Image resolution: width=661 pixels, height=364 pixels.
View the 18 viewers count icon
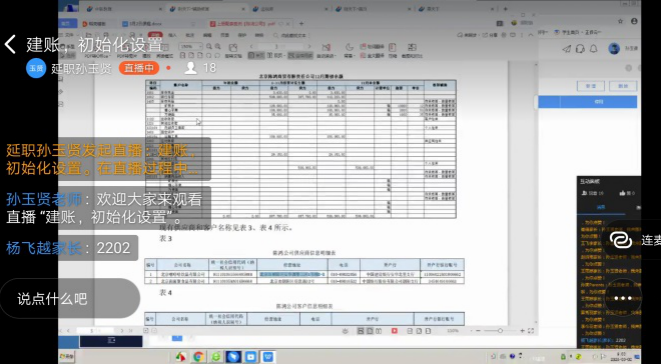click(x=191, y=68)
